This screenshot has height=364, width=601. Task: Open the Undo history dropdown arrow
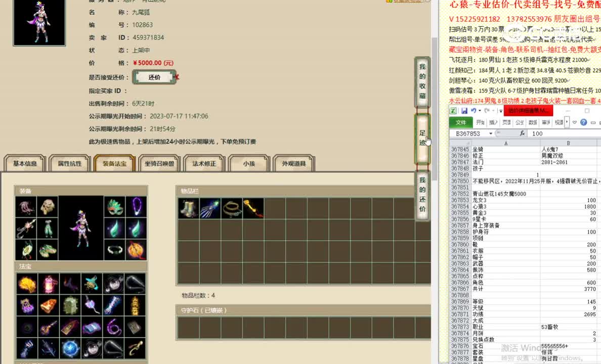479,111
